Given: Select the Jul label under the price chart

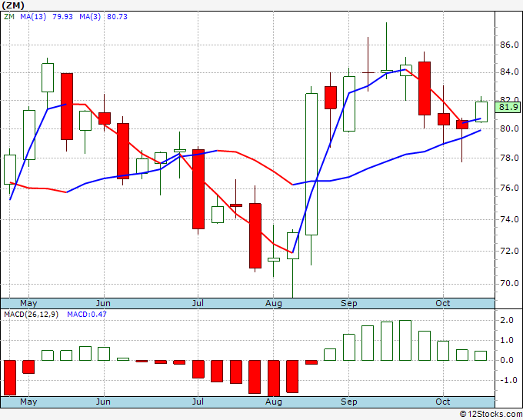Looking at the screenshot, I should click(x=198, y=303).
